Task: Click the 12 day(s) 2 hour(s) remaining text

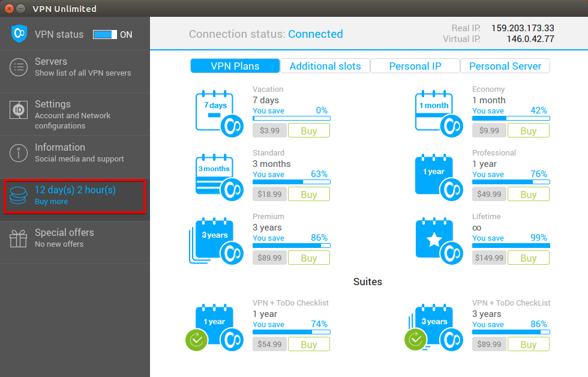Action: click(76, 190)
